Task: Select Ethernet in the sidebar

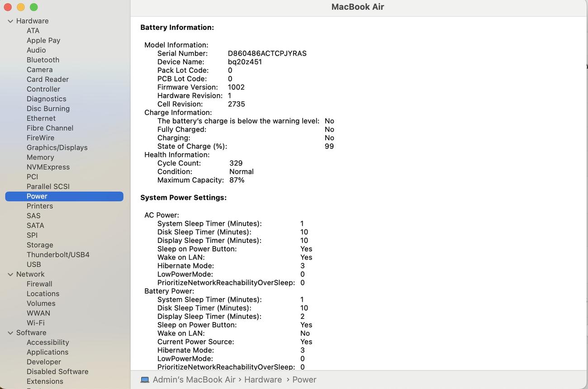Action: tap(41, 118)
